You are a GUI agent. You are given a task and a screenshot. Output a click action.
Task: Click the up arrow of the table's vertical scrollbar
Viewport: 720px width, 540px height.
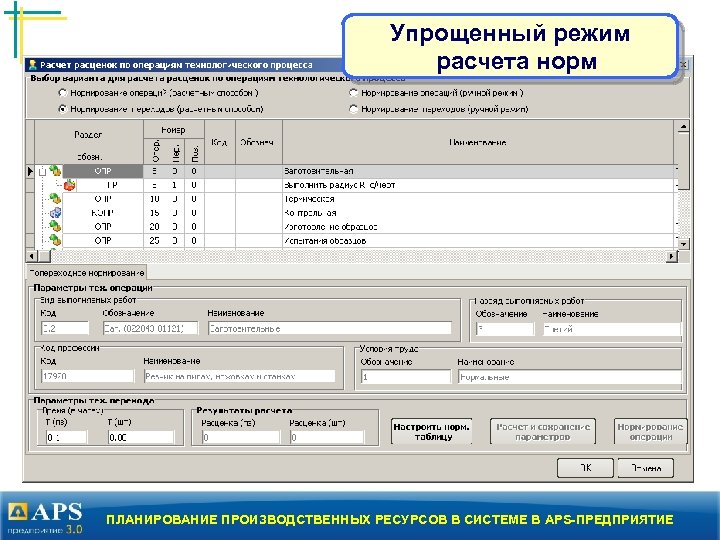coord(683,127)
